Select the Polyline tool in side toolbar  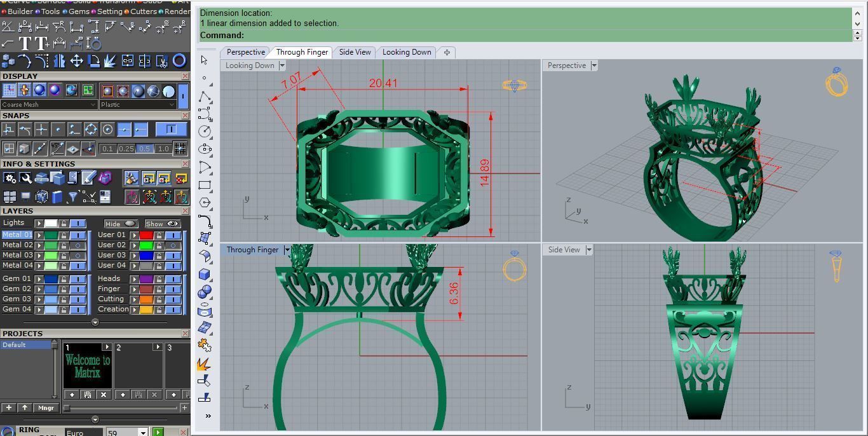205,97
